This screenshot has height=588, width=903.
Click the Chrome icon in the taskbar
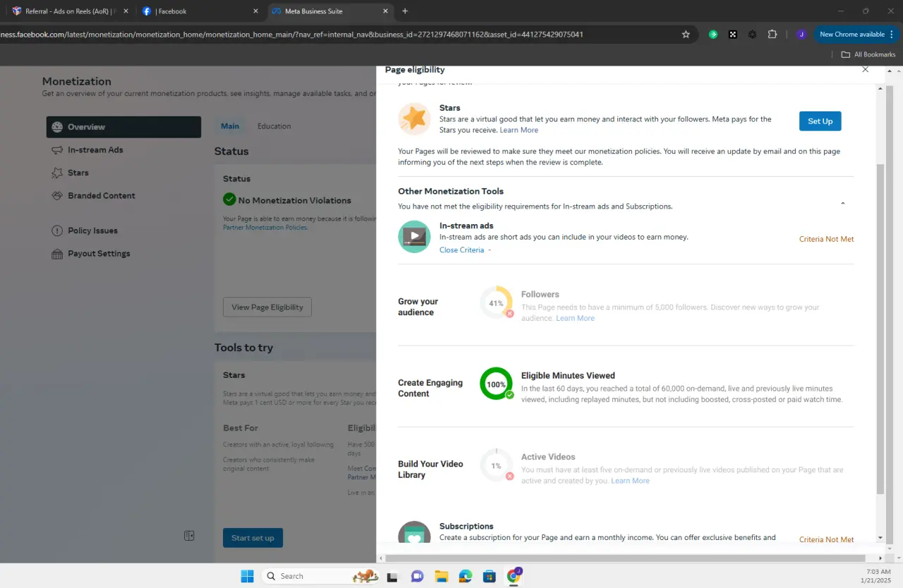(x=514, y=576)
